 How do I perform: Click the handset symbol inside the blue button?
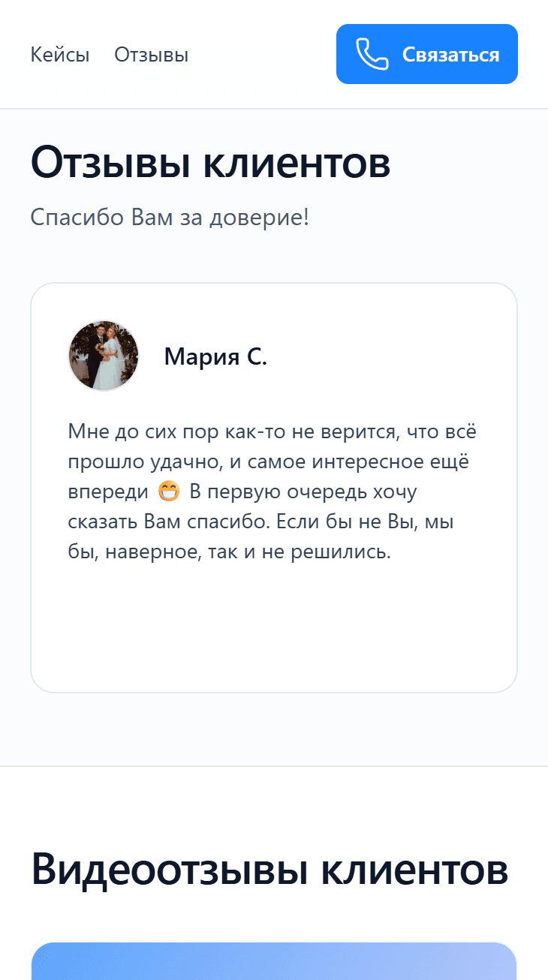coord(371,53)
